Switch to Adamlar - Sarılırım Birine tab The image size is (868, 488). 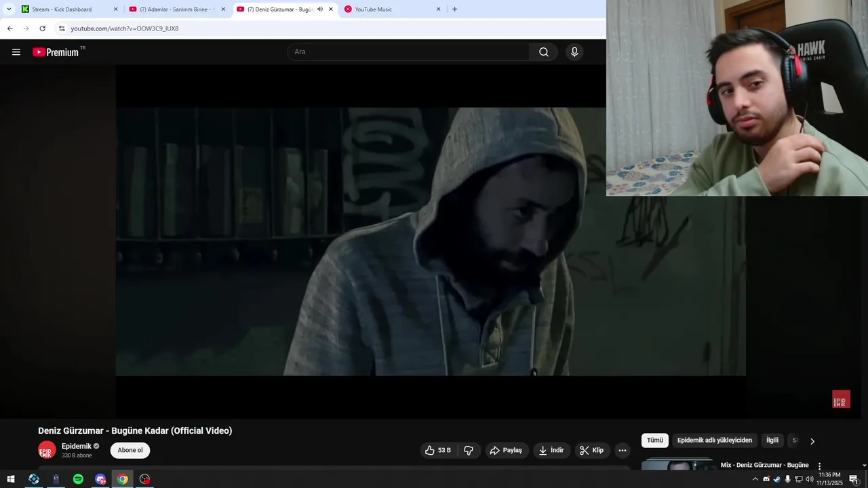pyautogui.click(x=177, y=9)
